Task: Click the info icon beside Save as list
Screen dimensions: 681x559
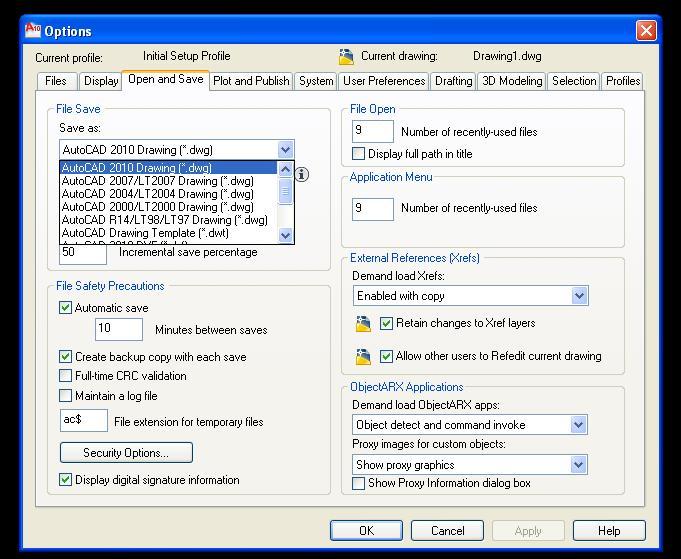Action: pos(302,174)
